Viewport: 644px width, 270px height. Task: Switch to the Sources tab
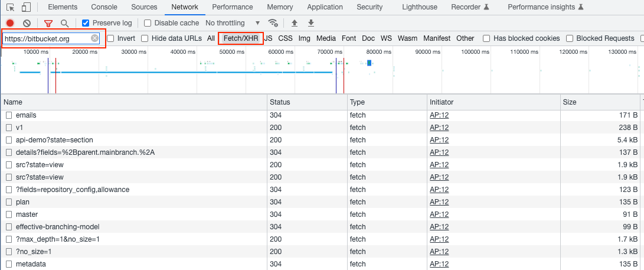tap(144, 7)
